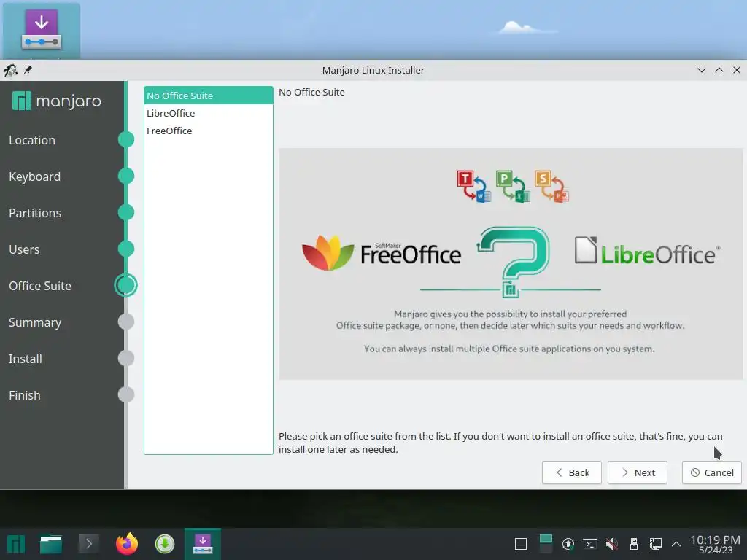This screenshot has height=560, width=747.
Task: Click the Location step in sidebar
Action: click(x=32, y=140)
